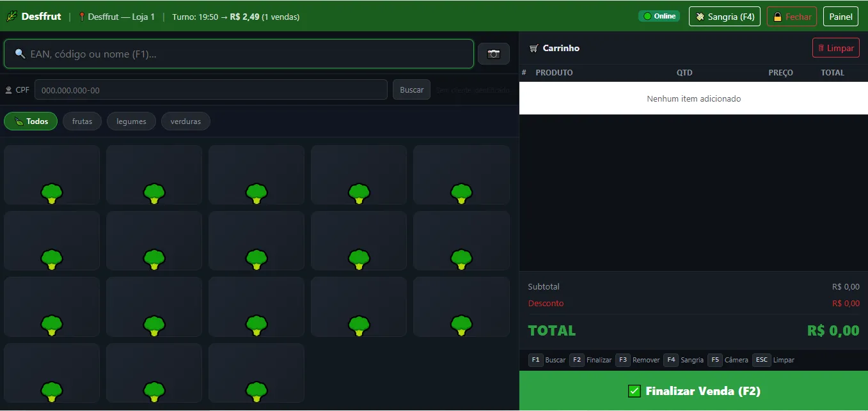Click the Desffrut leaf logo
Screen dimensions: 868x411
point(12,17)
